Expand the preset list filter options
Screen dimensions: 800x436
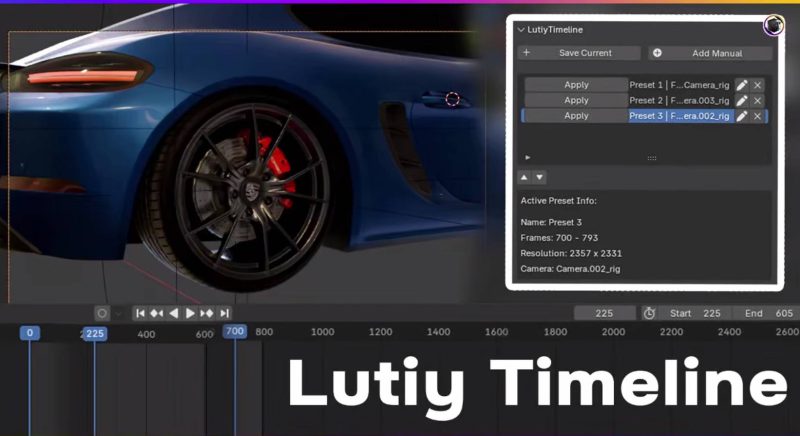click(528, 157)
